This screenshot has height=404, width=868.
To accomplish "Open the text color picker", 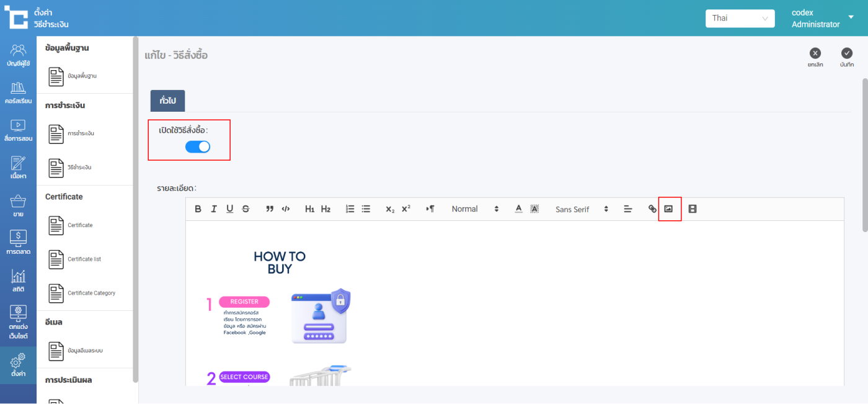I will 518,209.
